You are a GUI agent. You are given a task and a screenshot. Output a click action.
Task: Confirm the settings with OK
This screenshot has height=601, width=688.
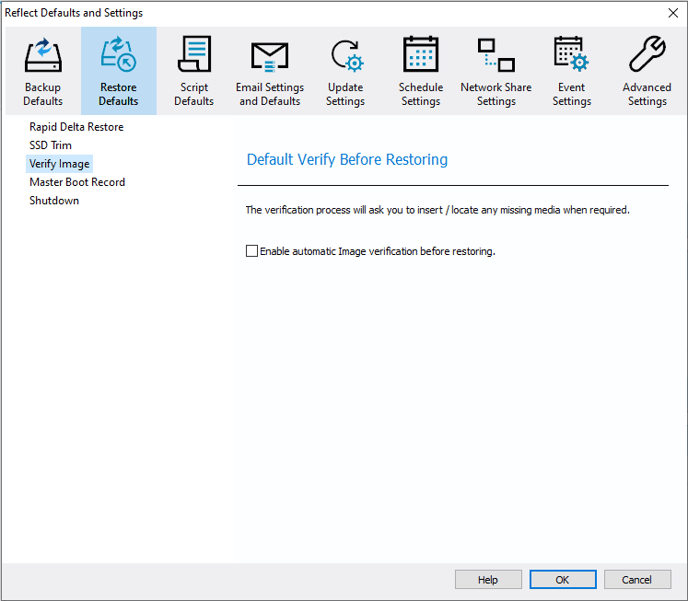tap(563, 580)
